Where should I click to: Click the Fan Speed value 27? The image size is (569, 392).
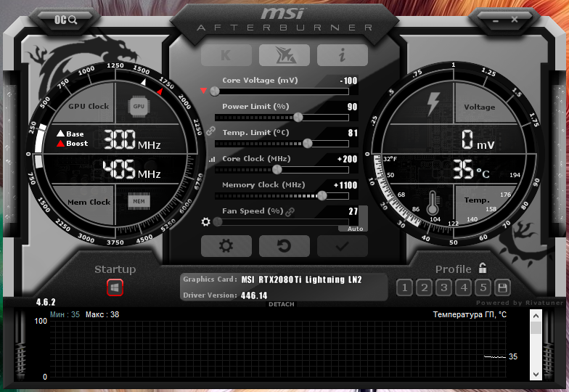(353, 211)
